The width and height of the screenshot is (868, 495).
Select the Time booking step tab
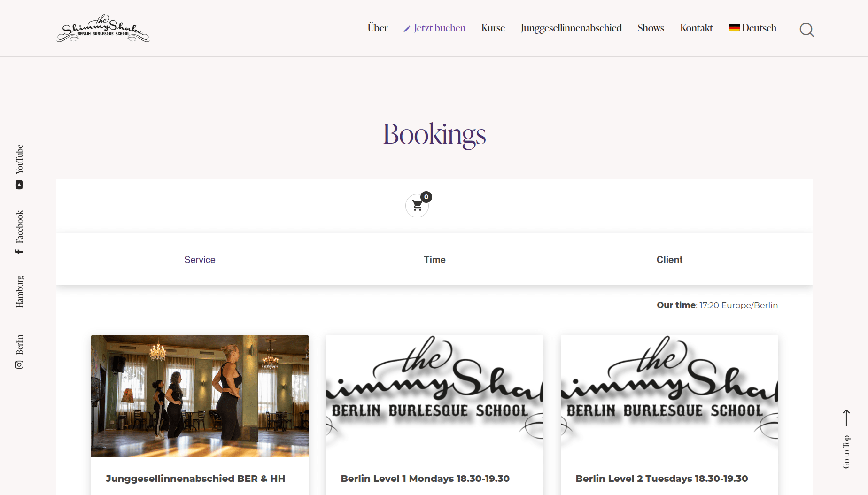coord(434,260)
